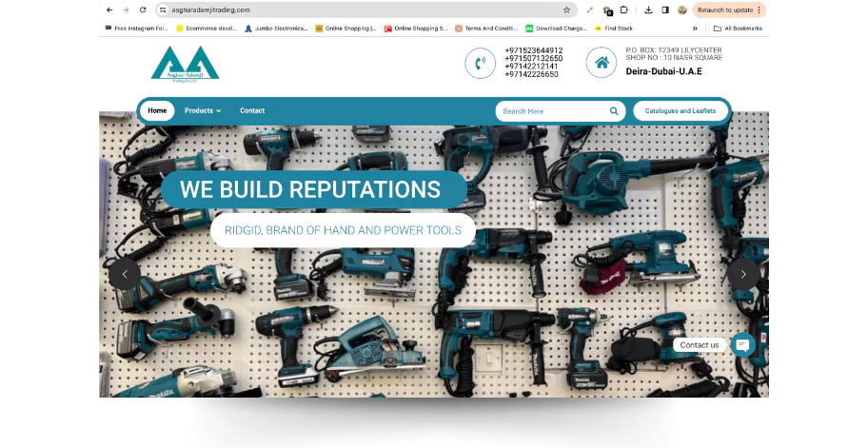
Task: Open the Contact menu item
Action: coord(252,110)
